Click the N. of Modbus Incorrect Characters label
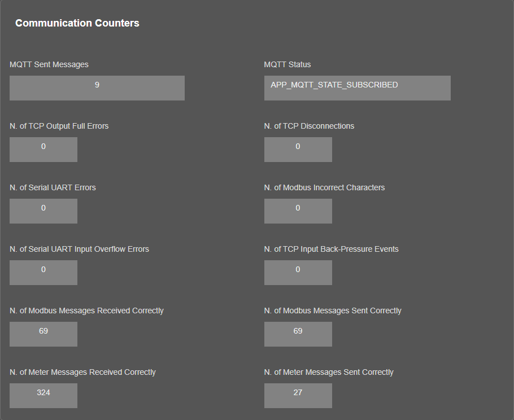 pyautogui.click(x=325, y=188)
